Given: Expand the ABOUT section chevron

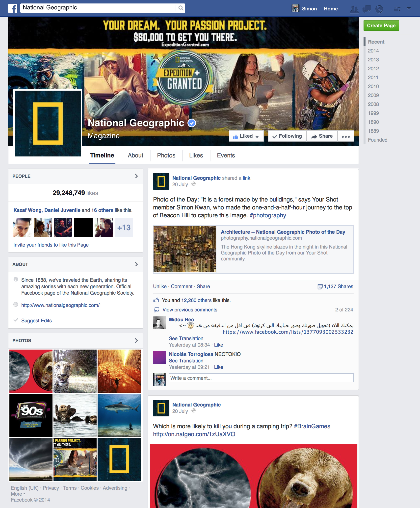Looking at the screenshot, I should click(x=136, y=264).
